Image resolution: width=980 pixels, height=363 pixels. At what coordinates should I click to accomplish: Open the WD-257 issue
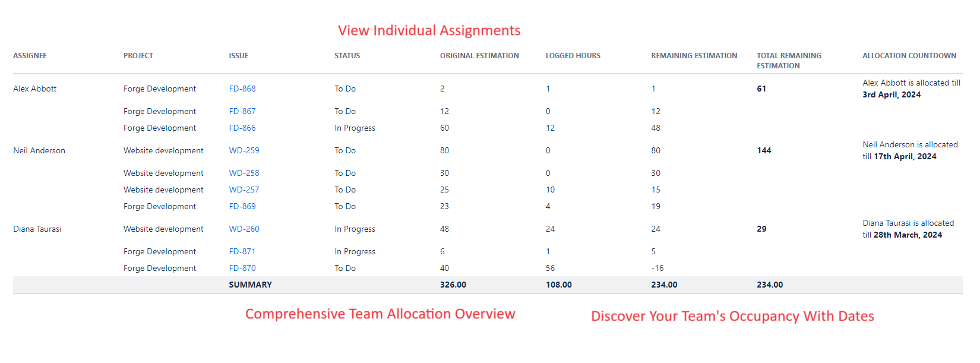pyautogui.click(x=244, y=190)
